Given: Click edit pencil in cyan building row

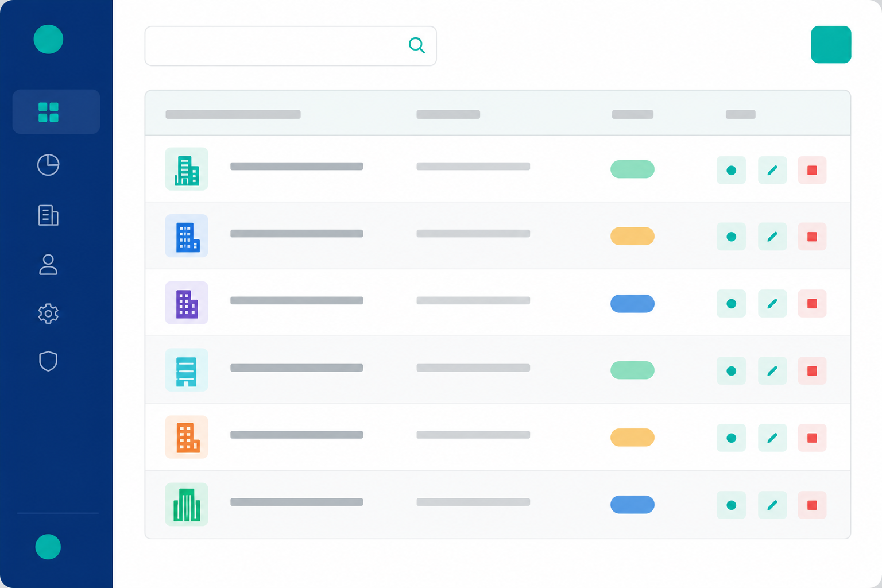Looking at the screenshot, I should (772, 371).
